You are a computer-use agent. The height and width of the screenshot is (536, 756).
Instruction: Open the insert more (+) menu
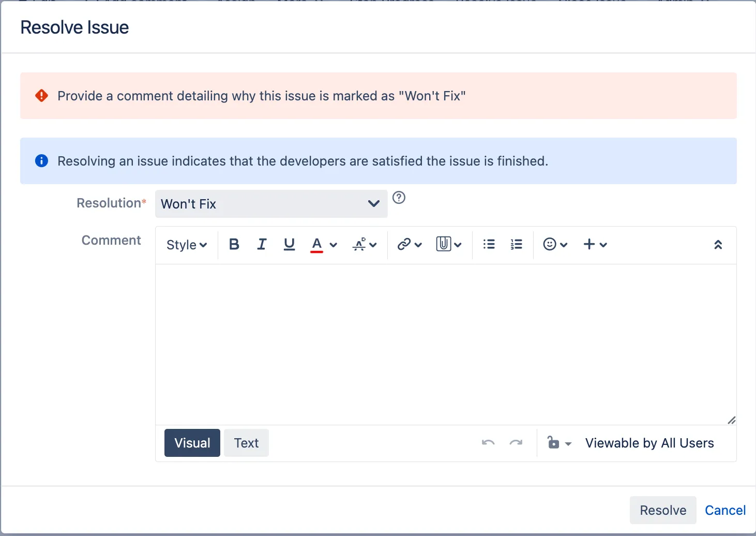point(595,244)
